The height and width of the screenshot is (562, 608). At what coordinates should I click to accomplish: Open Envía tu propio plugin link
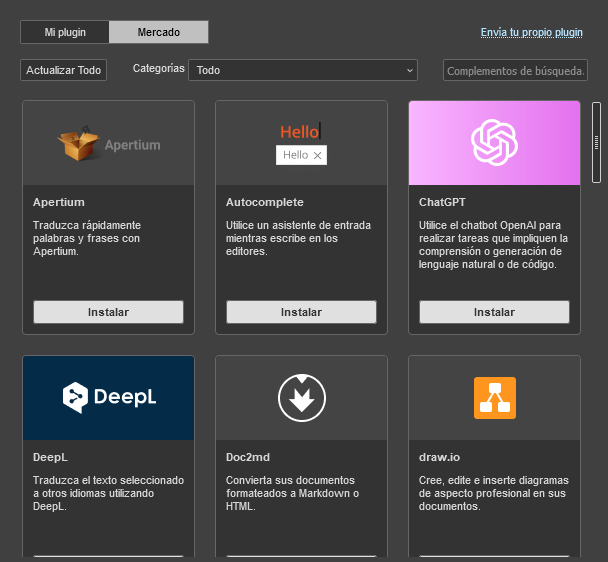click(531, 32)
